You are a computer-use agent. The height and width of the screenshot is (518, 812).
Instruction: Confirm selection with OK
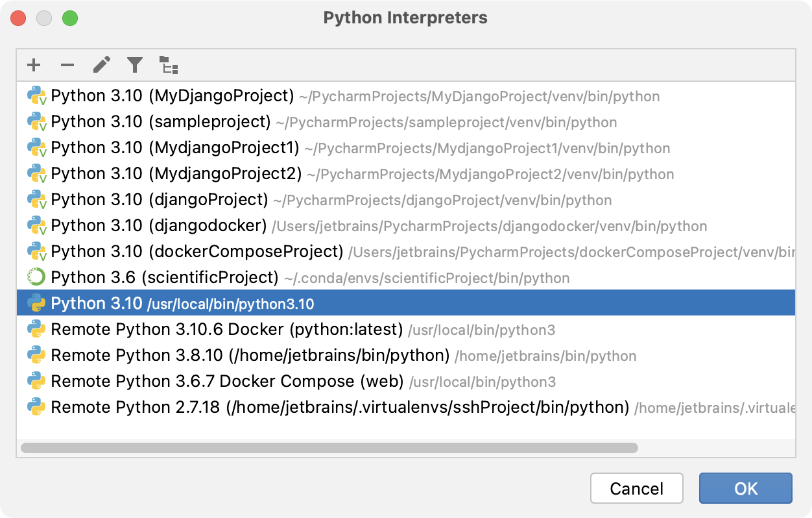(745, 488)
